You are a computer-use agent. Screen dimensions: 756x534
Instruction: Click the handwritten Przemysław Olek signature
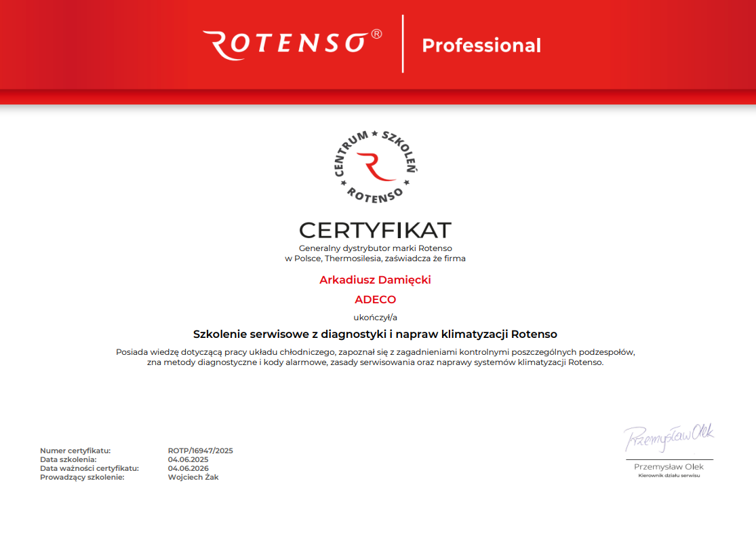(x=669, y=438)
